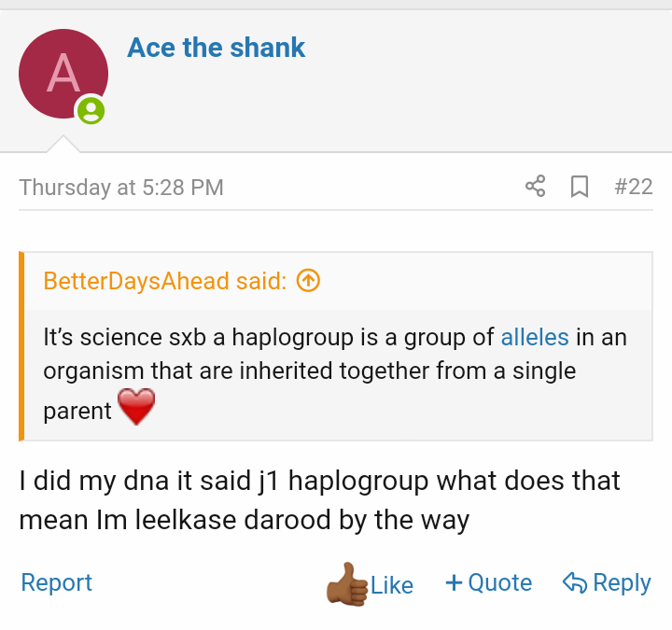Click the BetterDaysAhead said quote header
672x630 pixels.
pyautogui.click(x=165, y=280)
